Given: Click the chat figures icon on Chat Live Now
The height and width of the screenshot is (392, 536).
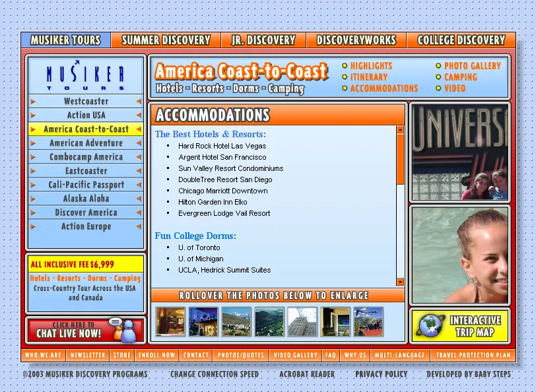Looking at the screenshot, I should [x=123, y=330].
